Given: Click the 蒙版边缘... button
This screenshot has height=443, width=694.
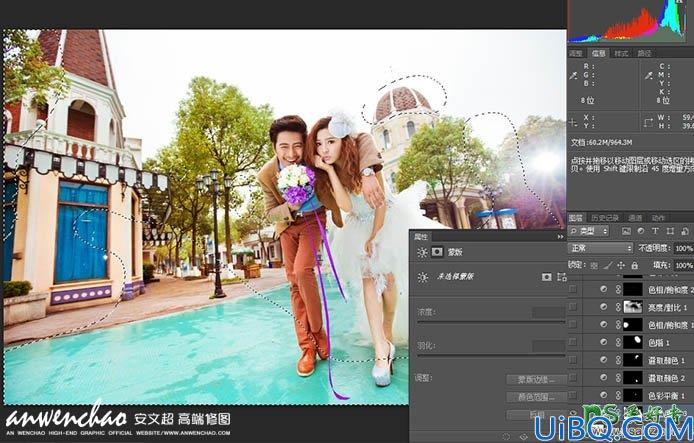Looking at the screenshot, I should [x=536, y=380].
